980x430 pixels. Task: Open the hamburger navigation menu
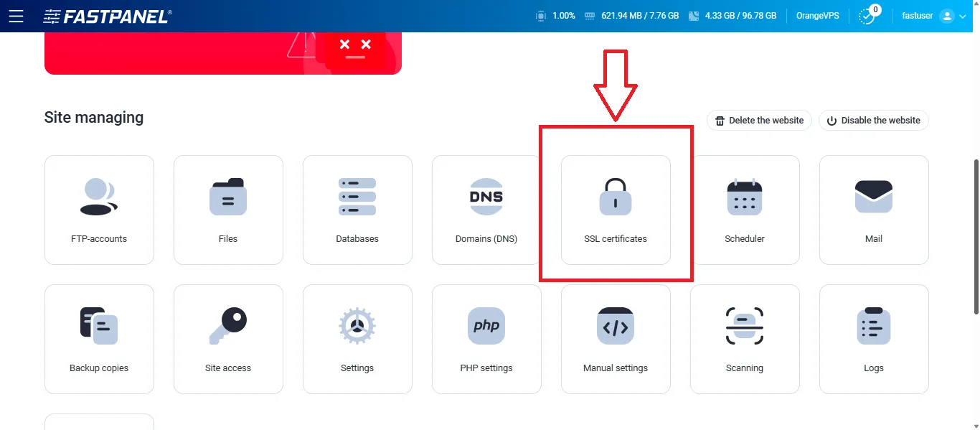pos(17,15)
